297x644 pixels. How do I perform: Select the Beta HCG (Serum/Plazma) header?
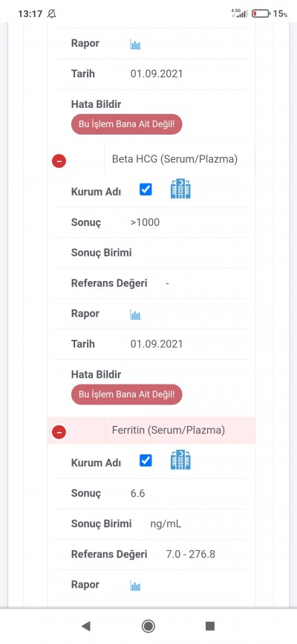[x=174, y=159]
